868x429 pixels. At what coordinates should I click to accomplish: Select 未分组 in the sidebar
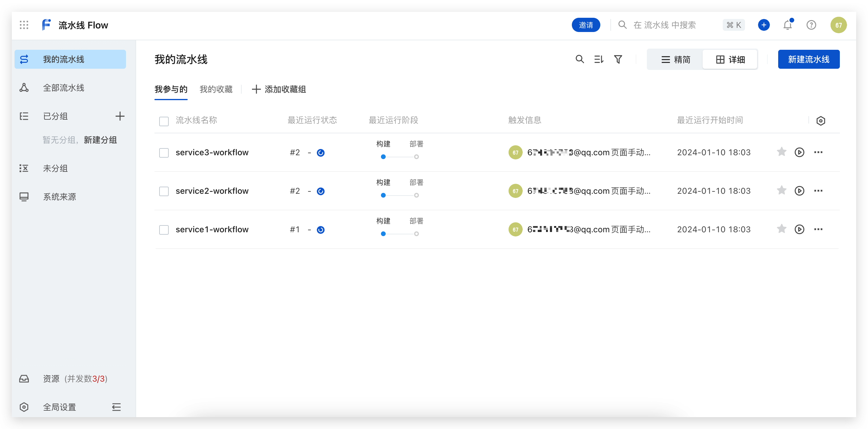coord(70,168)
